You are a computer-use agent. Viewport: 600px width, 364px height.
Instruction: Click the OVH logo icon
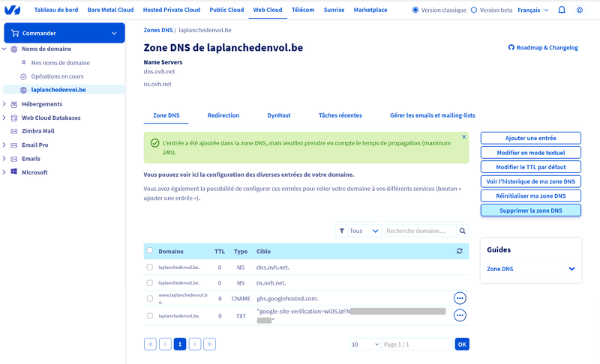pos(13,10)
